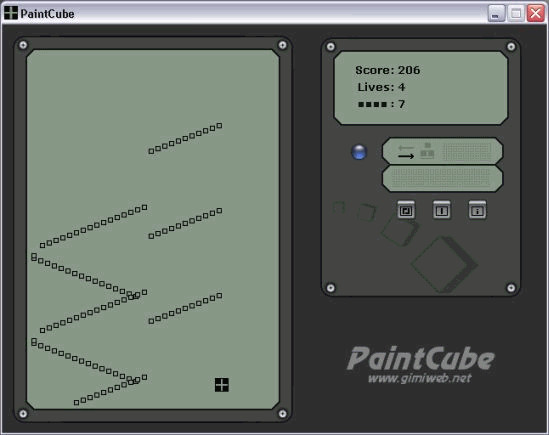Click the black right-pointing arrow indicator
Screen dimensions: 549x435
click(x=406, y=156)
